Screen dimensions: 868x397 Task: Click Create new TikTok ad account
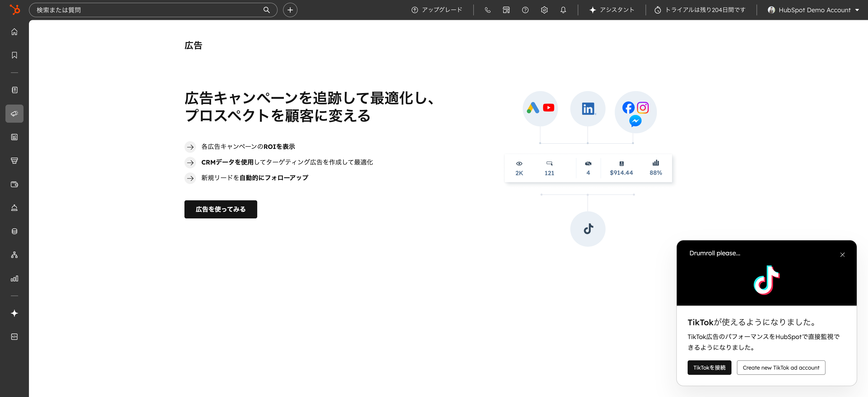781,368
